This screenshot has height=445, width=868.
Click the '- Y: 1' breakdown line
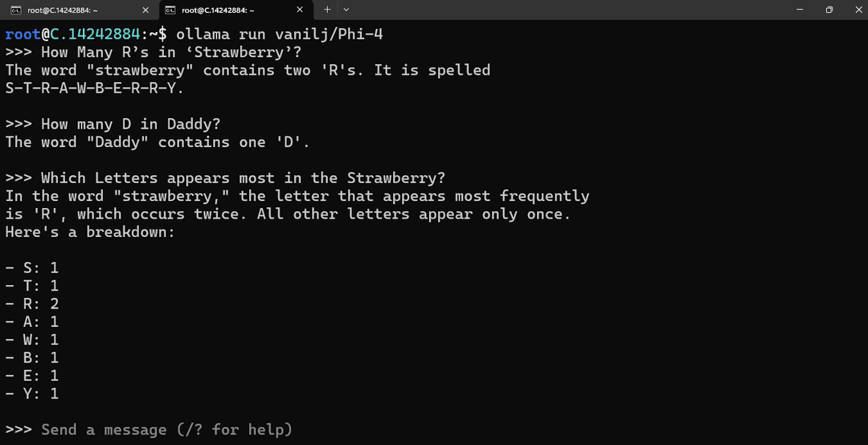click(x=32, y=394)
